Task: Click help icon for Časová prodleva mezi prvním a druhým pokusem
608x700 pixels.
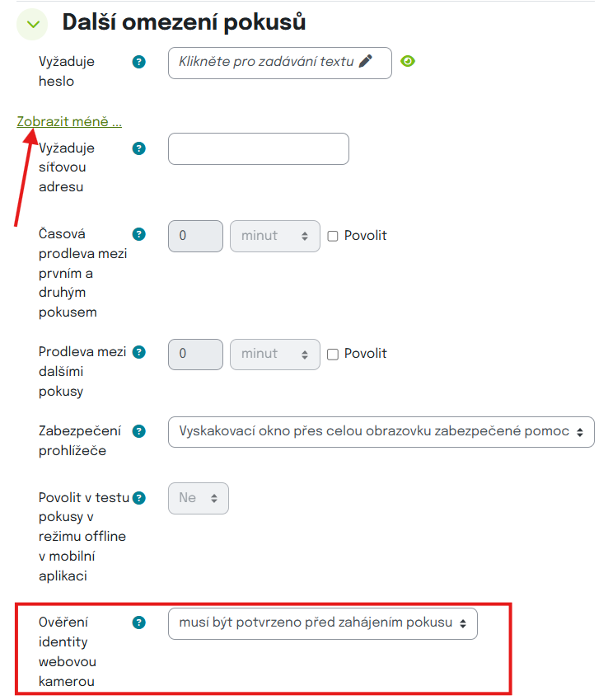Action: coord(139,234)
